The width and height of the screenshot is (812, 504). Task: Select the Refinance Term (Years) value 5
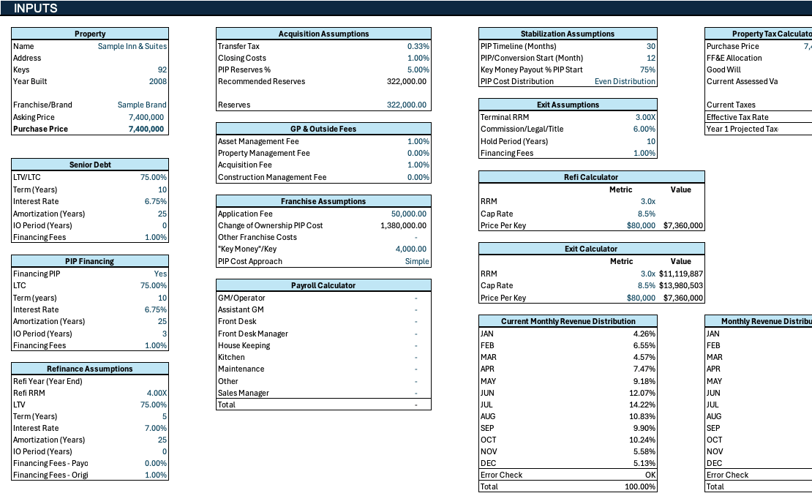(164, 416)
